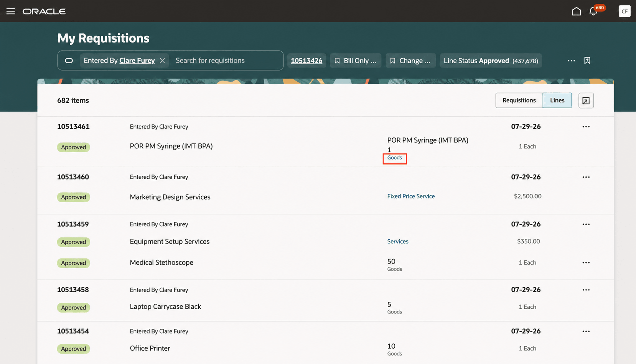Open actions menu for requisition 10513459
The height and width of the screenshot is (364, 636).
tap(586, 224)
